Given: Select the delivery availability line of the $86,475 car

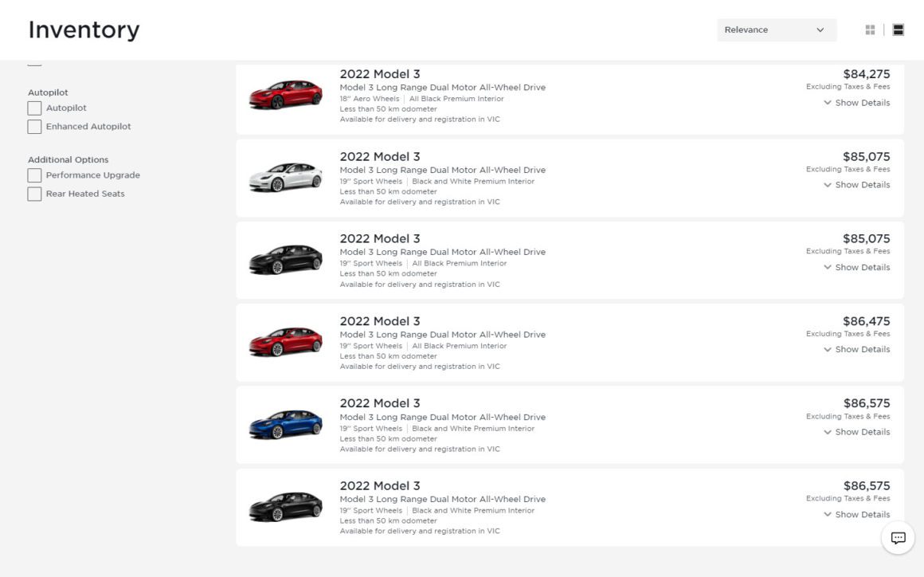Looking at the screenshot, I should (420, 367).
